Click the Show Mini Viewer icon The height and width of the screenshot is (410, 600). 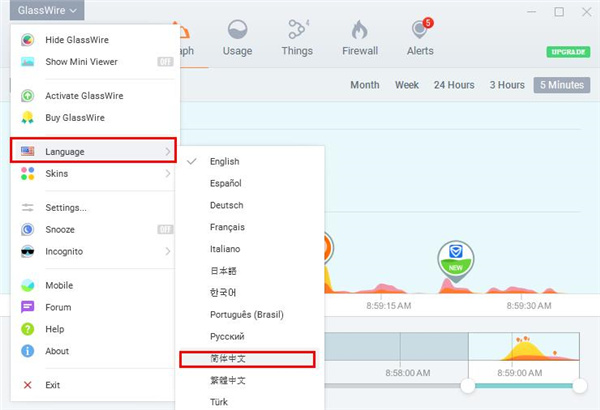coord(28,62)
